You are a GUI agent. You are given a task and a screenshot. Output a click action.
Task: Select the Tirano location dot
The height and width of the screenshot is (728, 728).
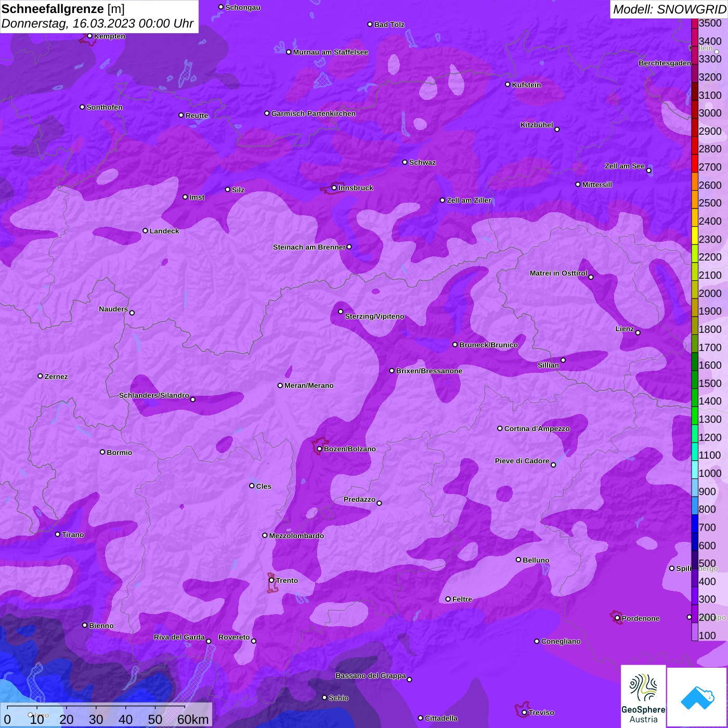coord(58,535)
